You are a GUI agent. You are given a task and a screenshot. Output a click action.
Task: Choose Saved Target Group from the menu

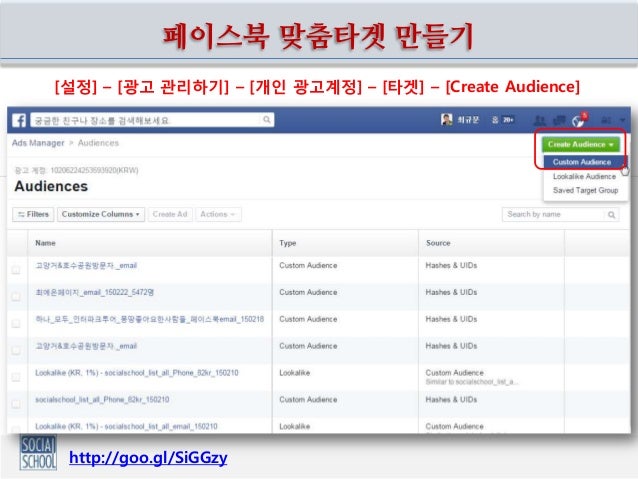click(585, 190)
